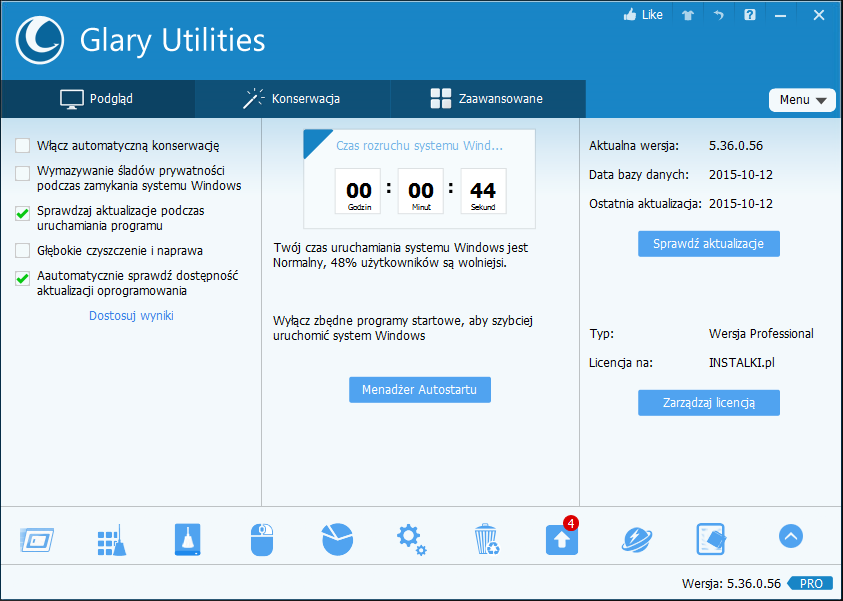Screen dimensions: 843x601
Task: Open the Zaawansowane tab
Action: [487, 99]
